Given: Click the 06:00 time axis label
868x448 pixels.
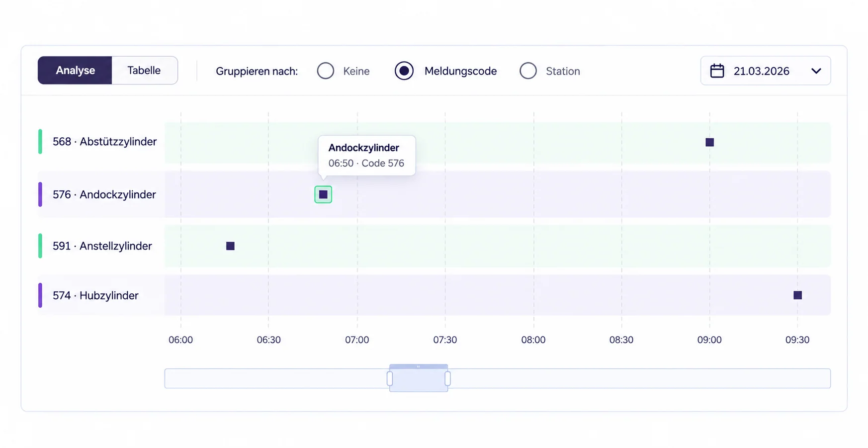Looking at the screenshot, I should [180, 340].
